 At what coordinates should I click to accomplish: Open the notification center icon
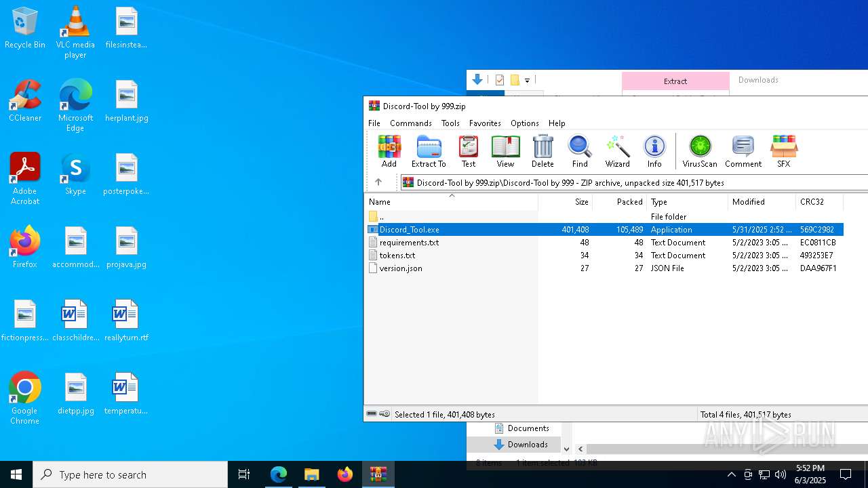tap(846, 474)
